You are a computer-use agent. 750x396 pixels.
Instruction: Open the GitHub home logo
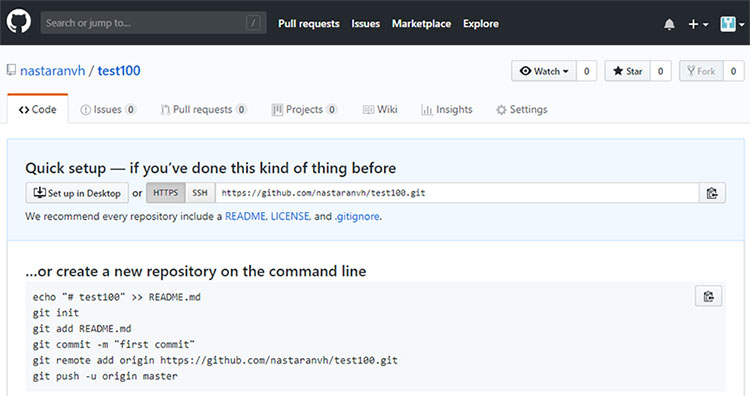click(19, 22)
